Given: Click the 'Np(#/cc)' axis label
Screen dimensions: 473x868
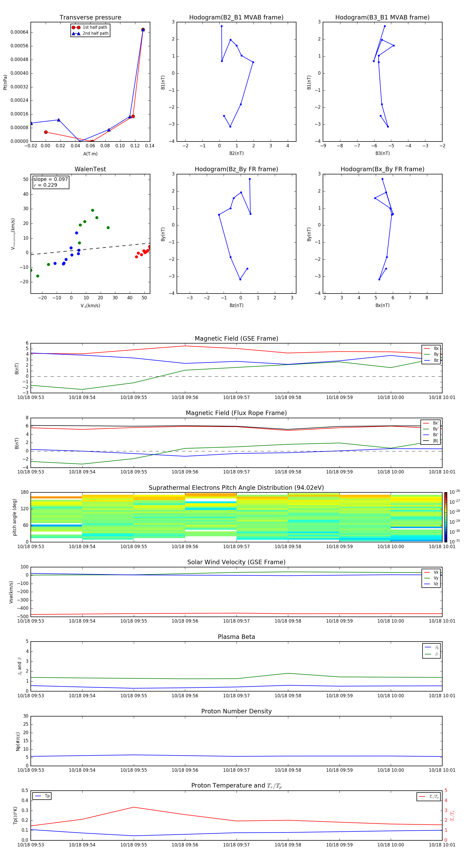Looking at the screenshot, I should (x=18, y=741).
